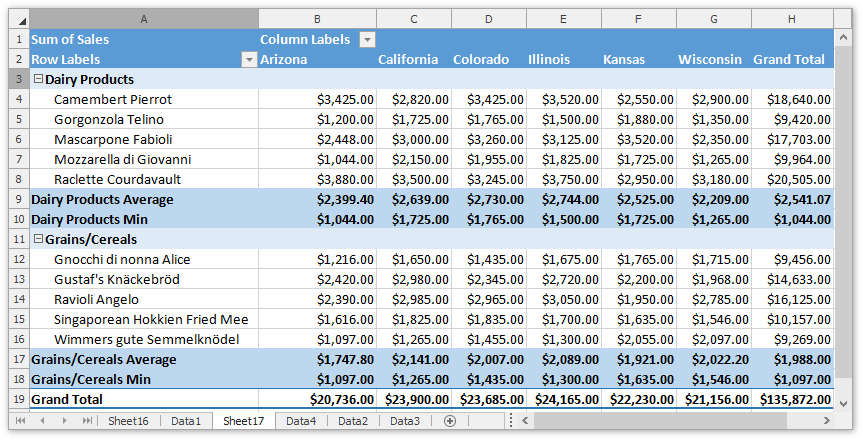865x442 pixels.
Task: Open the Column Labels filter dropdown
Action: [x=367, y=40]
